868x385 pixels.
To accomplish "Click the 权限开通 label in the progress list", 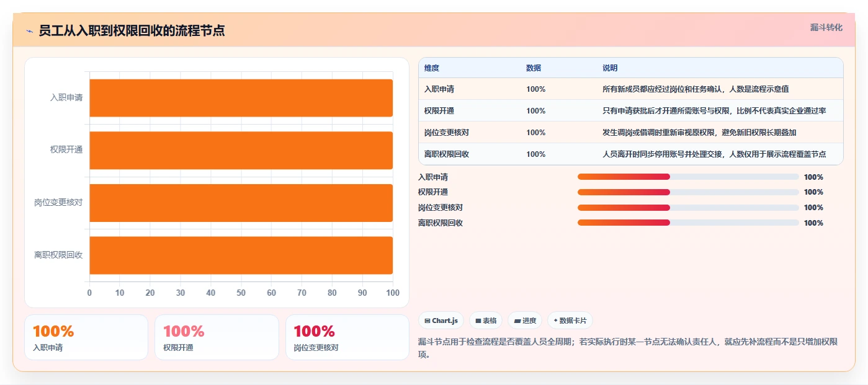I will 433,192.
